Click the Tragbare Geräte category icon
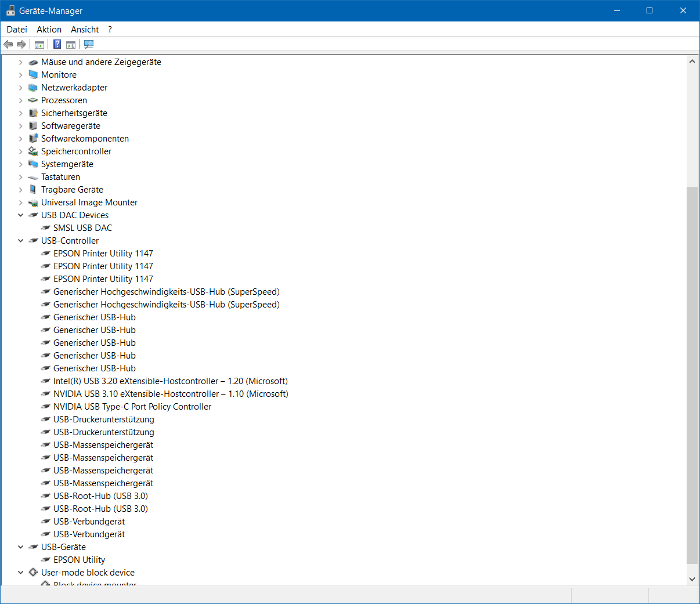This screenshot has width=700, height=604. pos(33,190)
